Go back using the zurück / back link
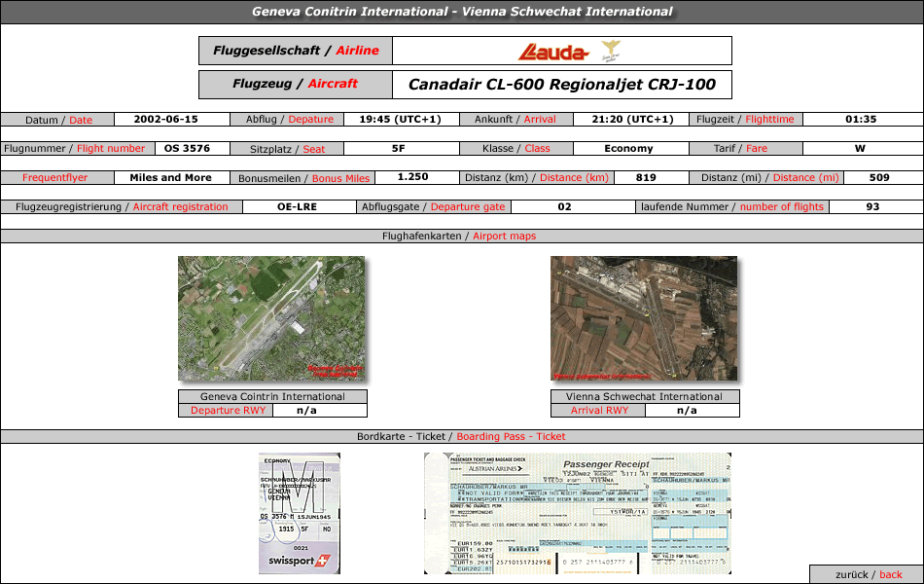 pyautogui.click(x=868, y=574)
